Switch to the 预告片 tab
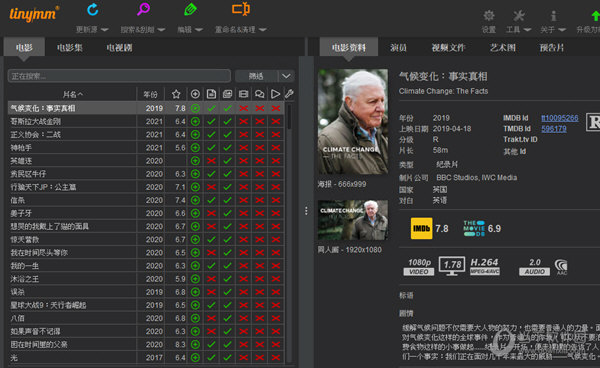 [x=552, y=47]
